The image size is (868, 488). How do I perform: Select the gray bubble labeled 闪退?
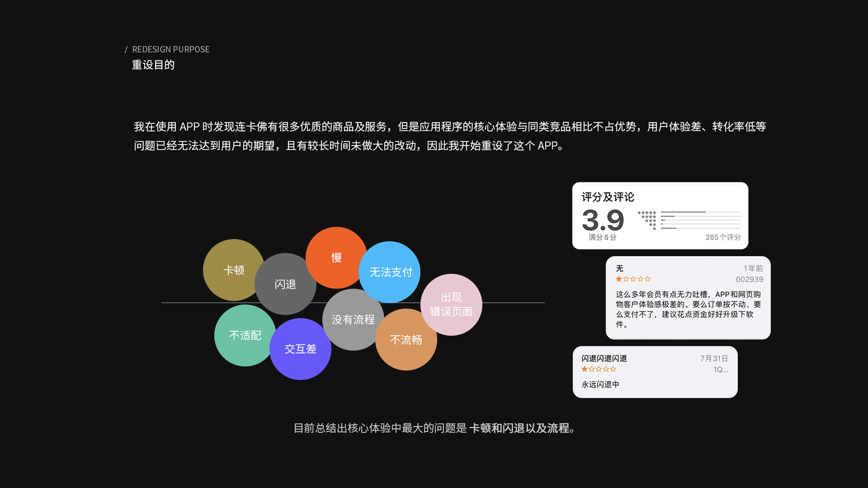click(285, 284)
